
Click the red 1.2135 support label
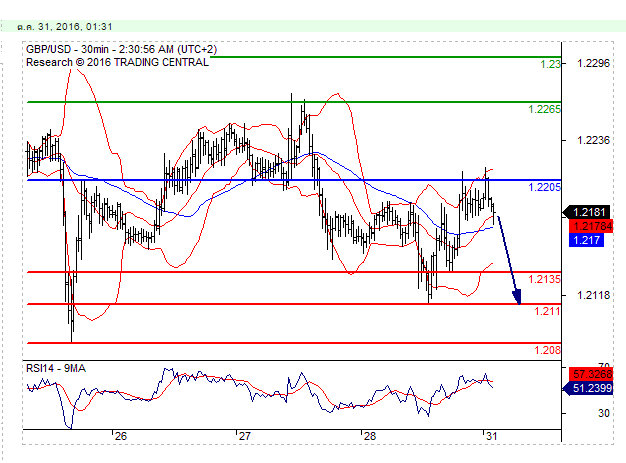[545, 279]
